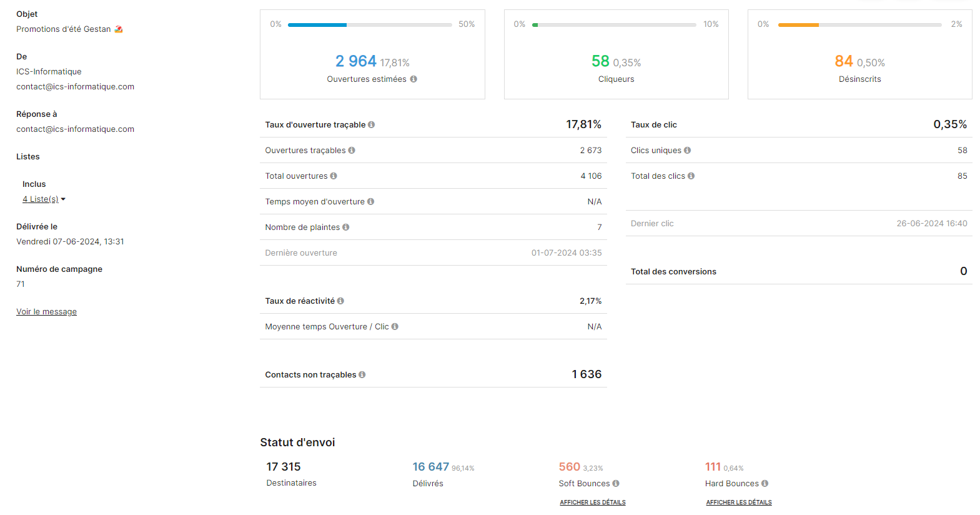Show details under Hard Bounces
This screenshot has height=515, width=980.
click(738, 502)
